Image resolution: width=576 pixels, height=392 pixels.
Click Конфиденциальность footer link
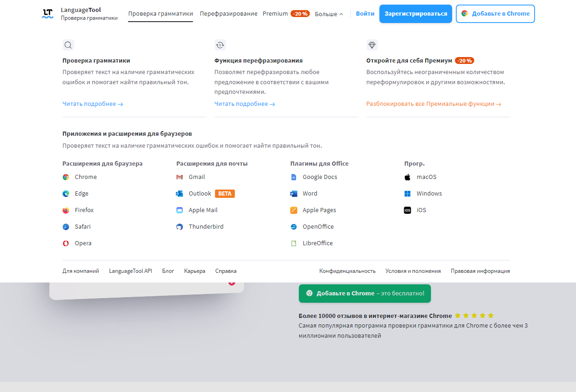[348, 271]
